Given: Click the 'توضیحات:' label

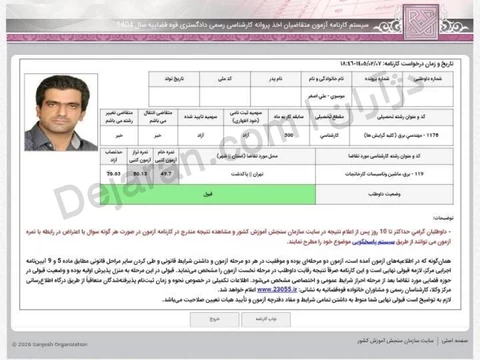Looking at the screenshot, I should tap(443, 218).
